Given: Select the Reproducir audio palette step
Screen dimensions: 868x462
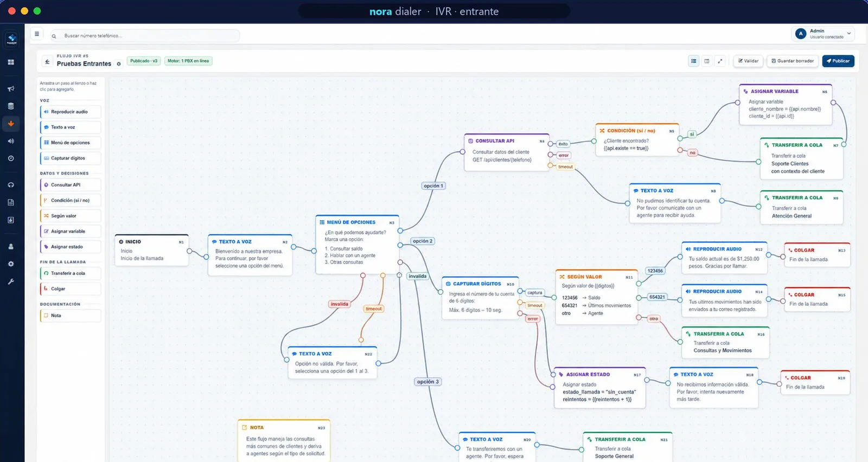Looking at the screenshot, I should click(x=71, y=112).
